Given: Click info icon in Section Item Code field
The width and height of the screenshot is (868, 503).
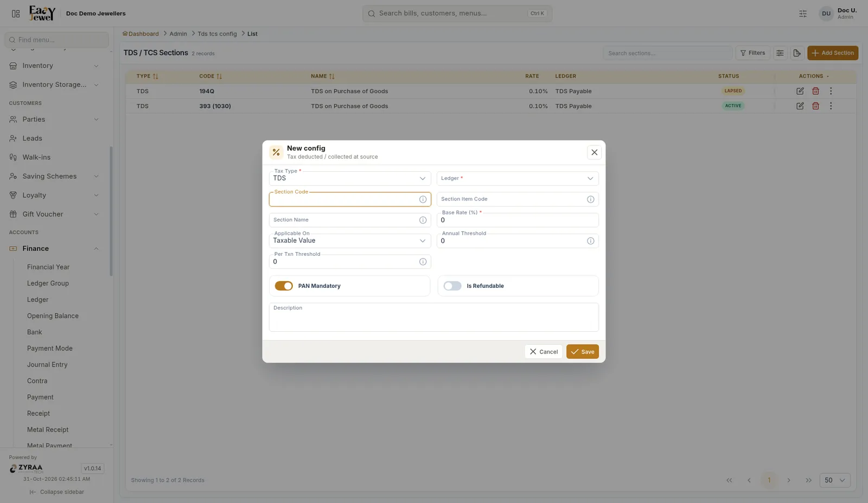Looking at the screenshot, I should tap(590, 199).
